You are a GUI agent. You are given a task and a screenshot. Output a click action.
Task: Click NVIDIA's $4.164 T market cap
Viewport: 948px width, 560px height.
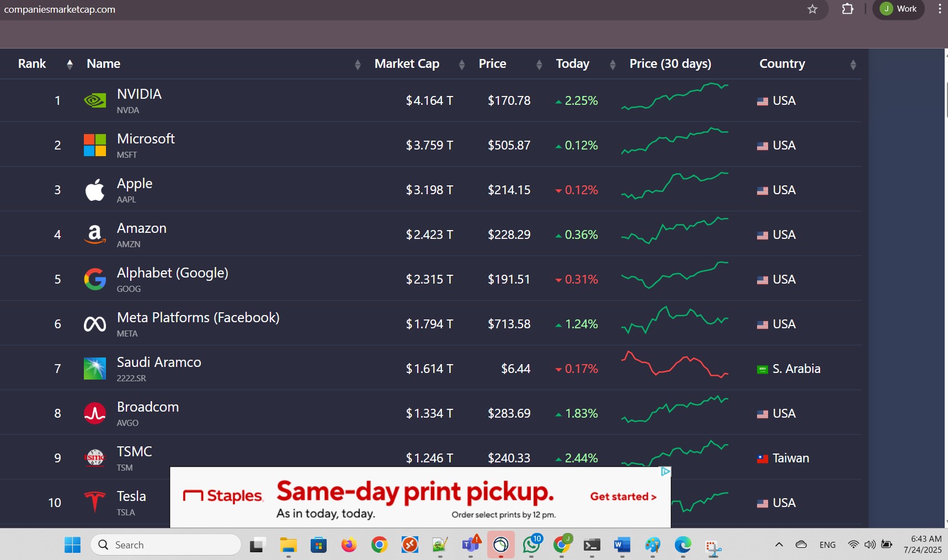pyautogui.click(x=429, y=100)
